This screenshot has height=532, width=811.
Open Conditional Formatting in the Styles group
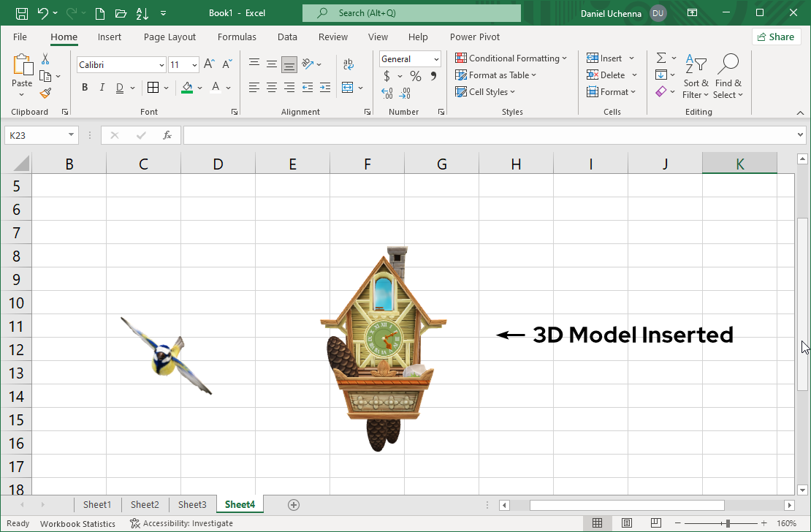(511, 58)
